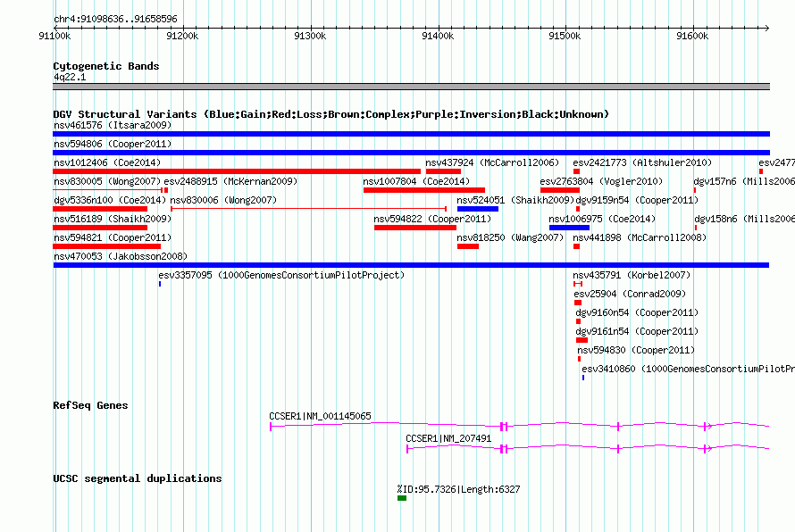Click the 91100k ruler position

54,36
